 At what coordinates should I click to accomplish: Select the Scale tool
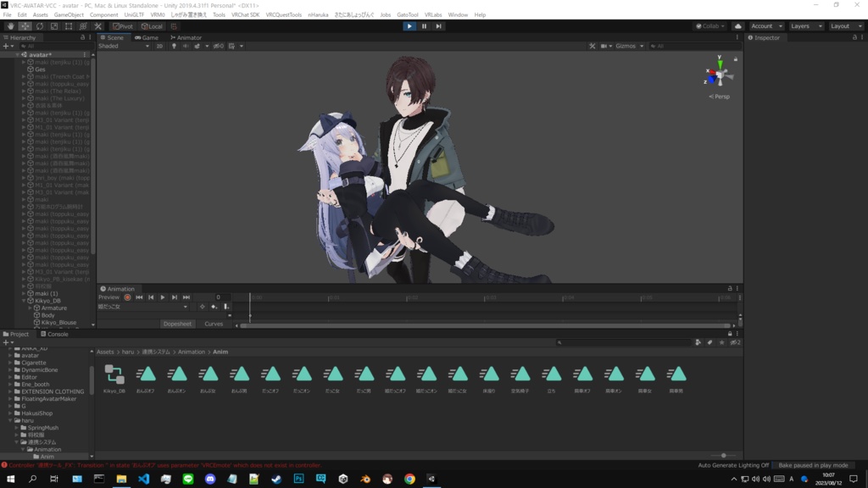[x=53, y=26]
